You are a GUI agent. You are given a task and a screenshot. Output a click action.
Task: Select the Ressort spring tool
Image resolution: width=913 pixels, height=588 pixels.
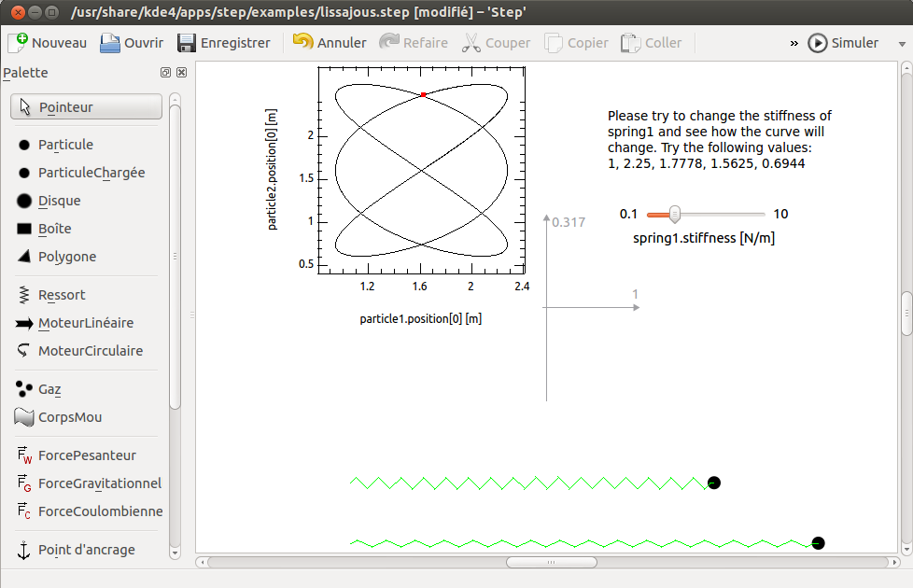coord(61,295)
